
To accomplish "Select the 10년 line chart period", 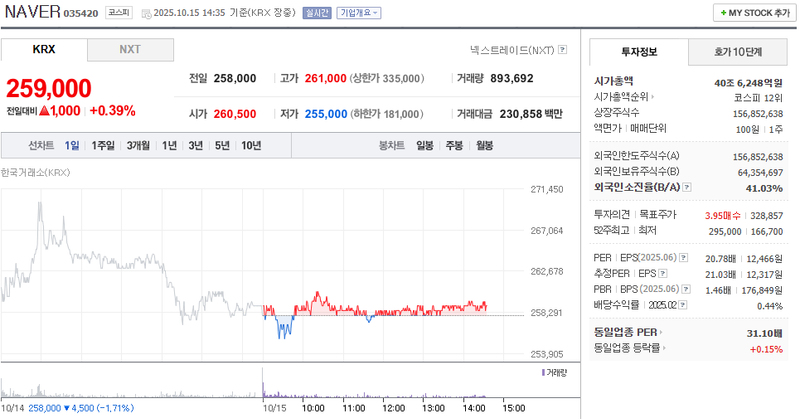I will [251, 146].
